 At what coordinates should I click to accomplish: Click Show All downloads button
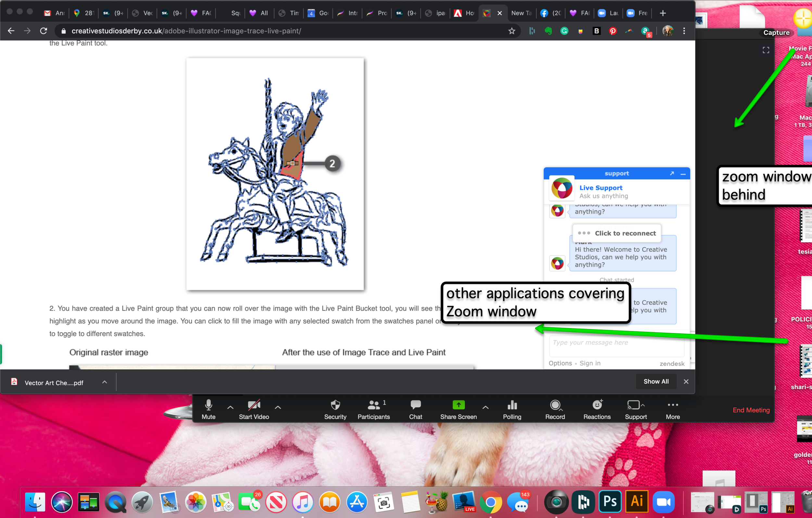[x=656, y=381]
